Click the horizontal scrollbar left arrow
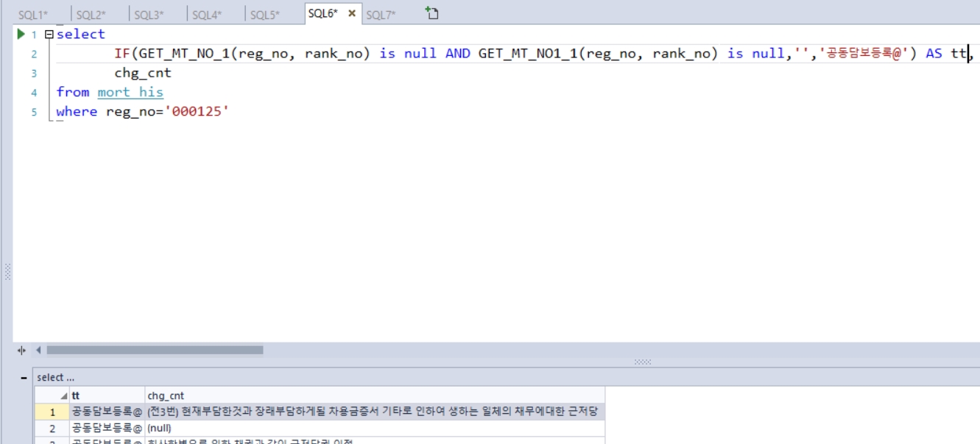 click(x=38, y=350)
